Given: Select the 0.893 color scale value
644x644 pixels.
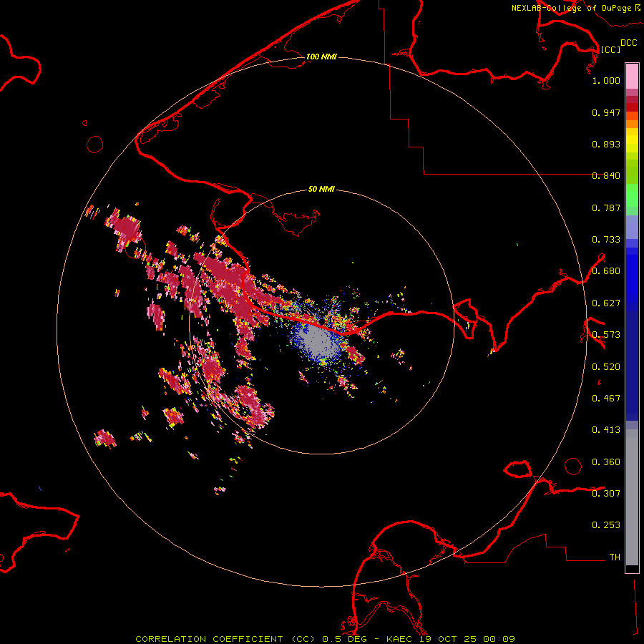Looking at the screenshot, I should tap(606, 144).
